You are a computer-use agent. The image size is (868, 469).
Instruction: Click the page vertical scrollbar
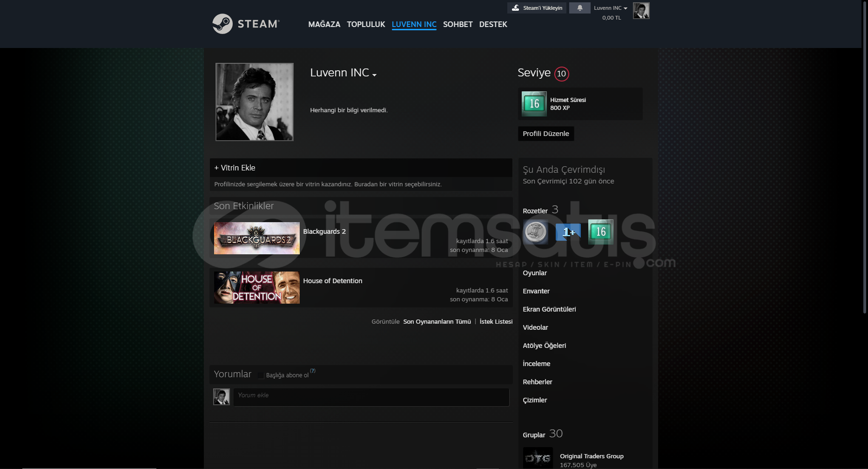tap(865, 158)
